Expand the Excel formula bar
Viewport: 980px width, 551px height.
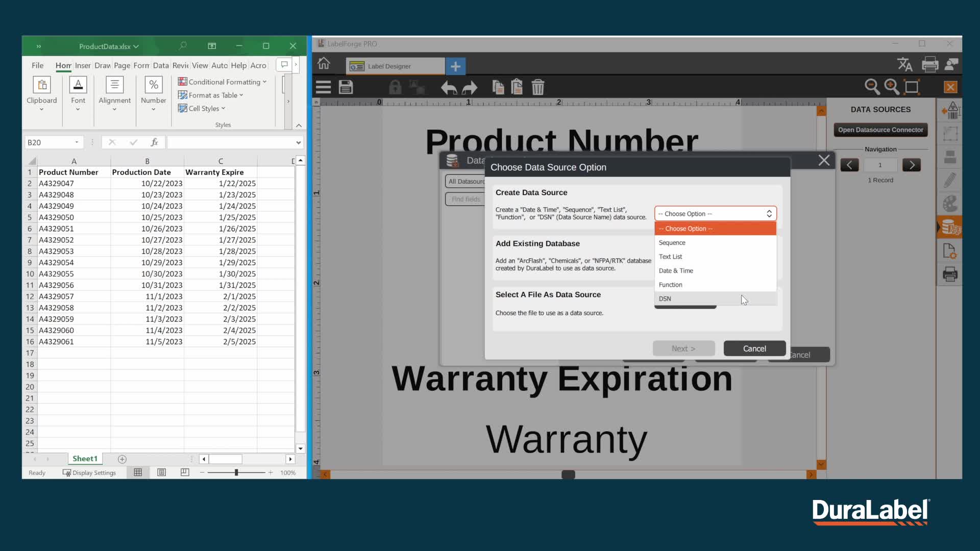pyautogui.click(x=299, y=143)
